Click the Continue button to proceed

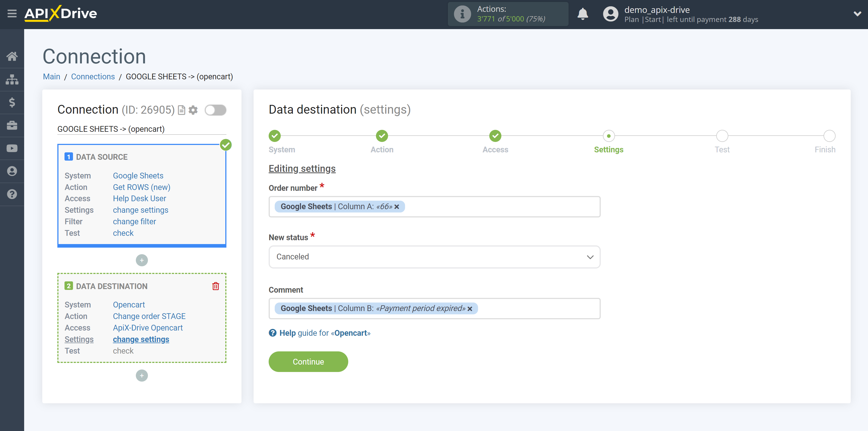[x=308, y=361]
